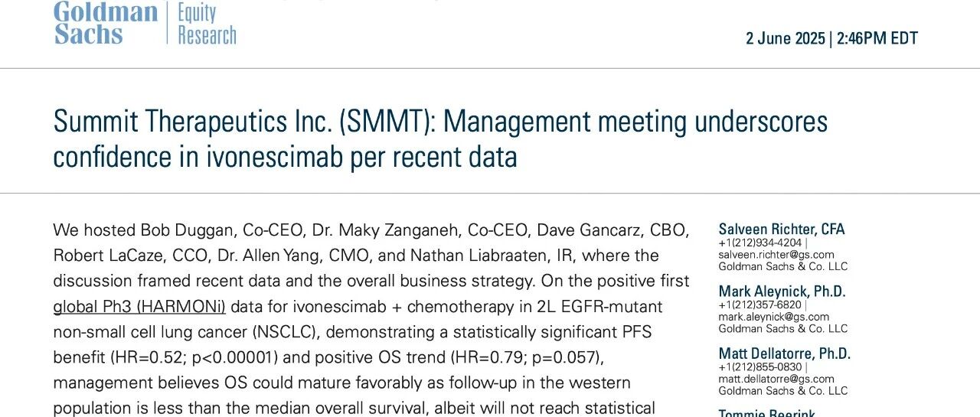Click the Summit Therapeutics report title
The height and width of the screenshot is (417, 980).
(440, 138)
